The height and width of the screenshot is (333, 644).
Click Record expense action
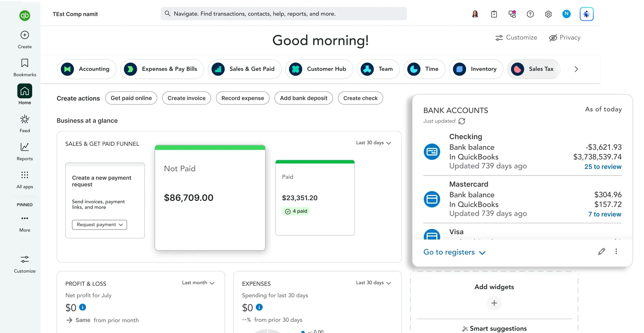243,98
